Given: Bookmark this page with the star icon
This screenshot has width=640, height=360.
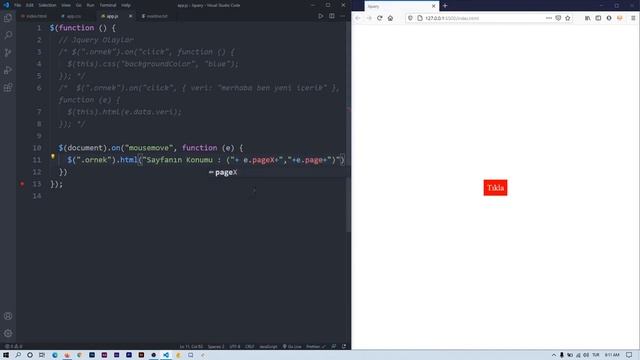Looking at the screenshot, I should click(x=568, y=18).
